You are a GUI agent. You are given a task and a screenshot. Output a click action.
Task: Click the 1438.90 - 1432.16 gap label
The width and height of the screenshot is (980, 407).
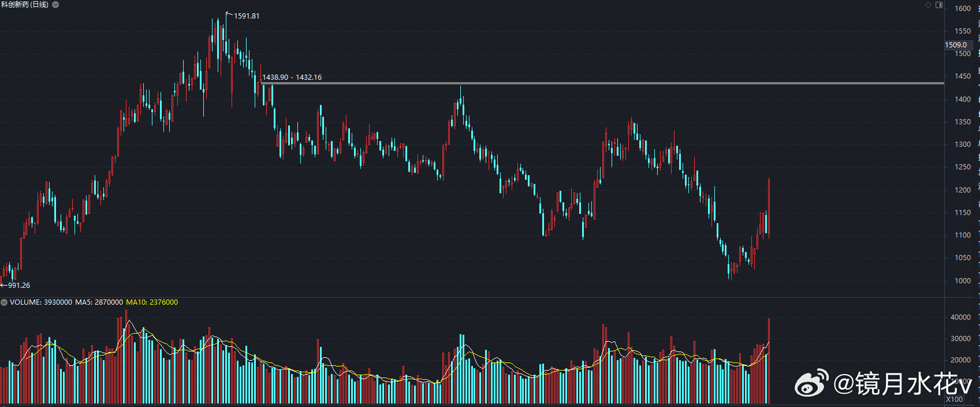pyautogui.click(x=292, y=77)
